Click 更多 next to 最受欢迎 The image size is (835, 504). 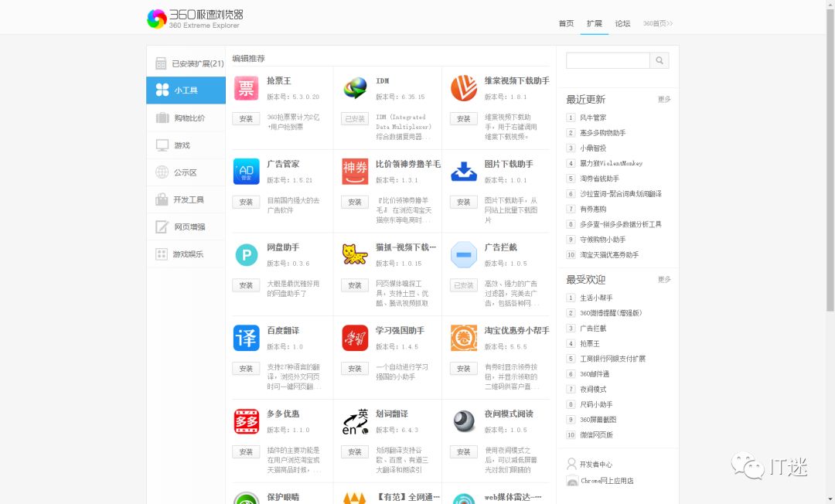(x=664, y=279)
